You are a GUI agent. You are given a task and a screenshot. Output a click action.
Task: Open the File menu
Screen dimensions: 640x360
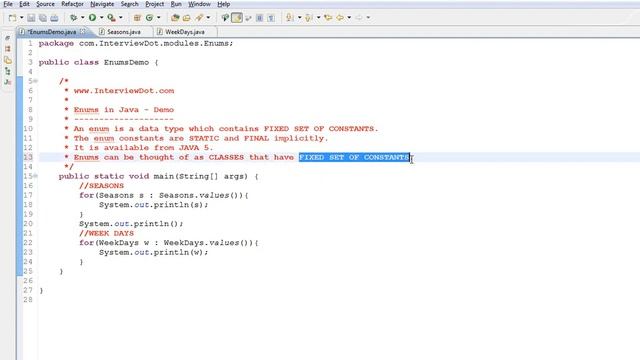tap(8, 4)
